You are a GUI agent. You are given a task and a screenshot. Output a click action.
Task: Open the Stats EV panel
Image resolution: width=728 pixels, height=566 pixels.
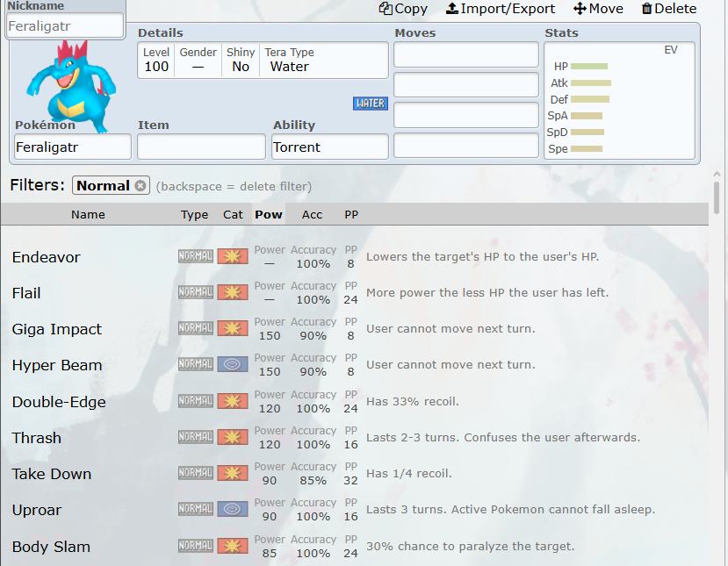point(619,101)
